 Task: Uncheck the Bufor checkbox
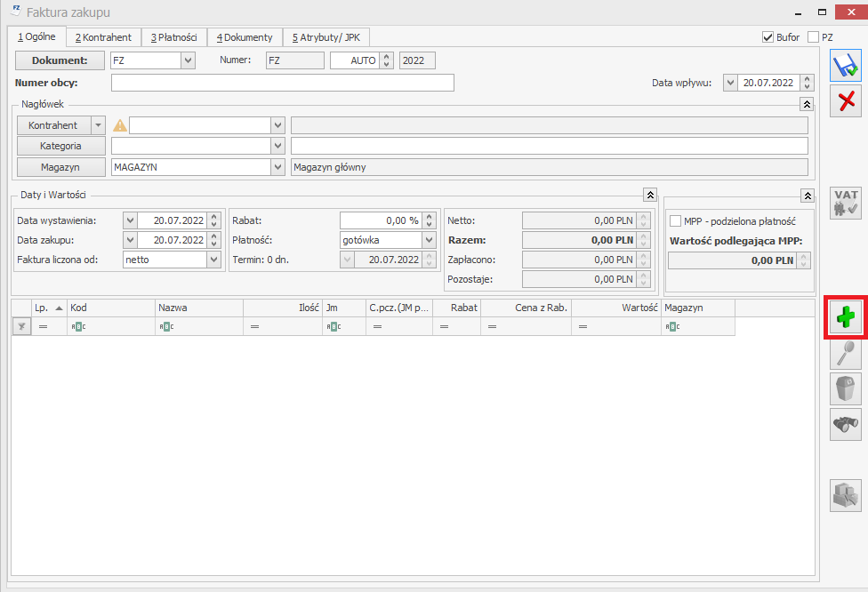coord(768,37)
